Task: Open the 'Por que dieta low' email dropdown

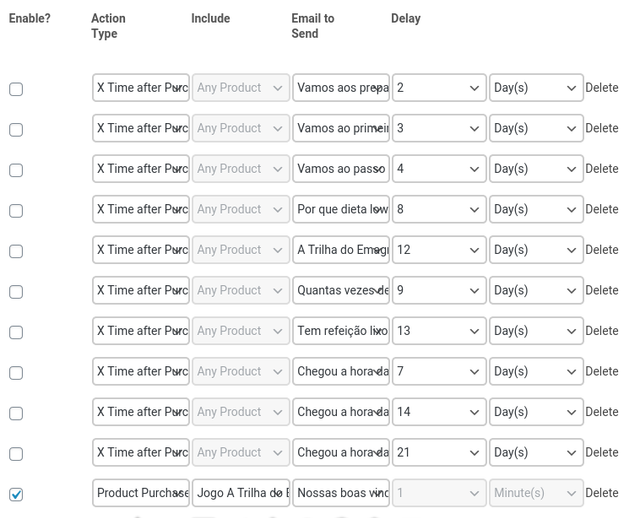Action: pos(341,209)
